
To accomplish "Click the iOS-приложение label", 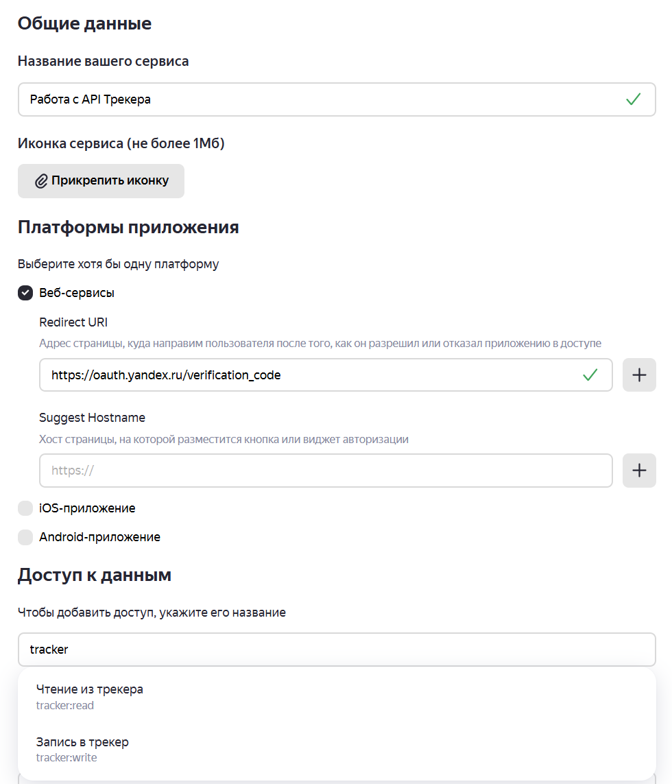I will (87, 508).
